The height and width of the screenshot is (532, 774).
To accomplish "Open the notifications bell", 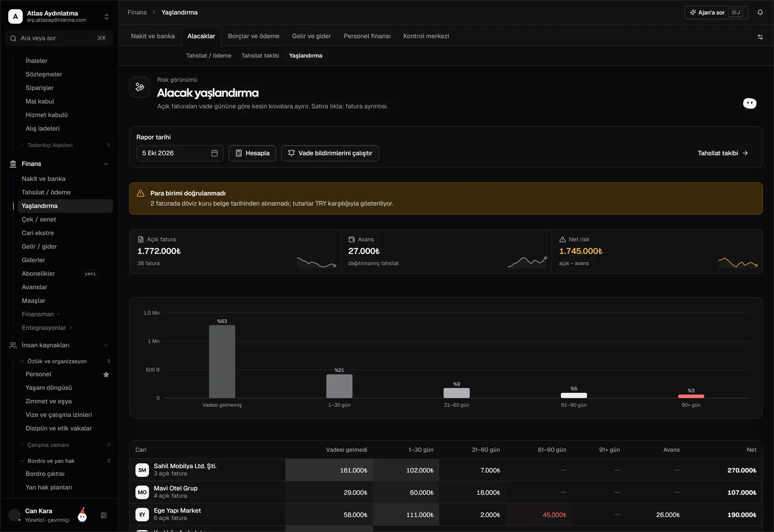I will [760, 13].
